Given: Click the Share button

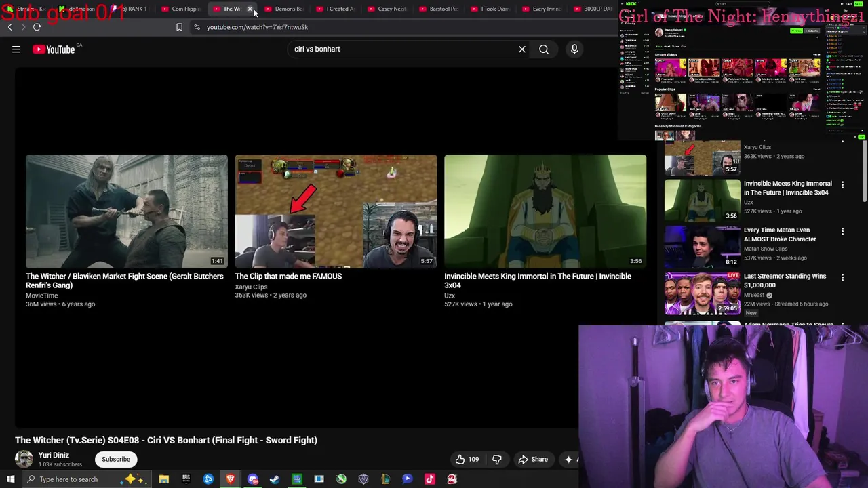Looking at the screenshot, I should click(533, 459).
